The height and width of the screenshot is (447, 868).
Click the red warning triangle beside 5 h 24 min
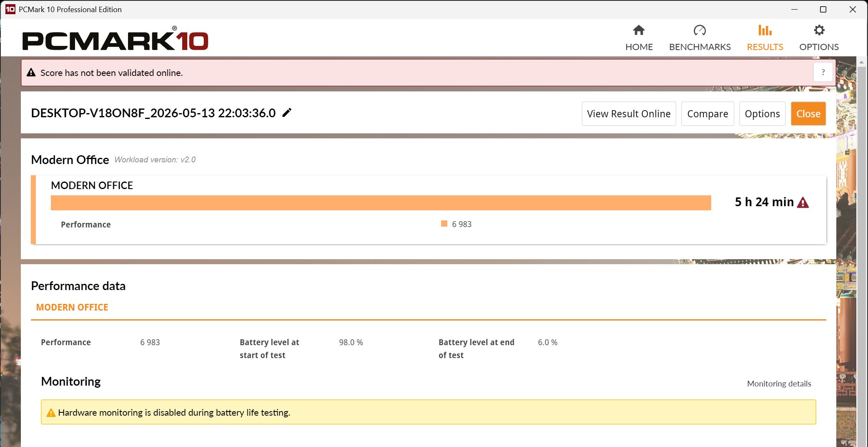pos(803,202)
